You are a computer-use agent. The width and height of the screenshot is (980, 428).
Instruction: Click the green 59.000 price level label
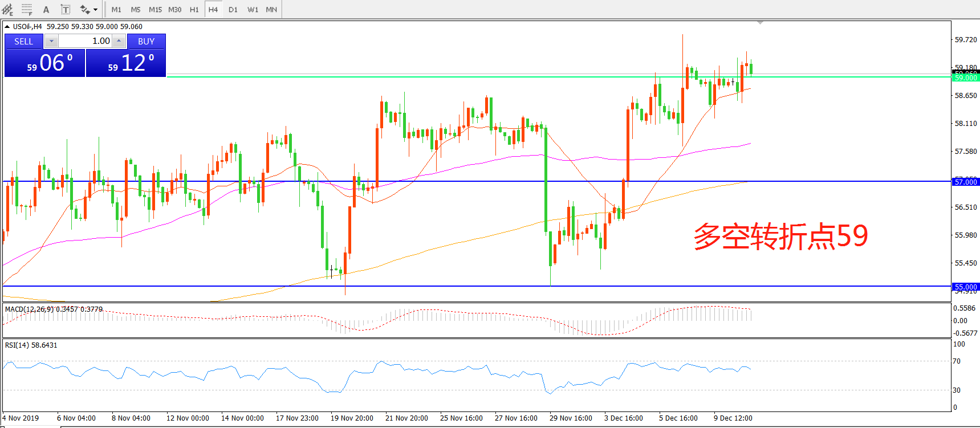[x=965, y=78]
